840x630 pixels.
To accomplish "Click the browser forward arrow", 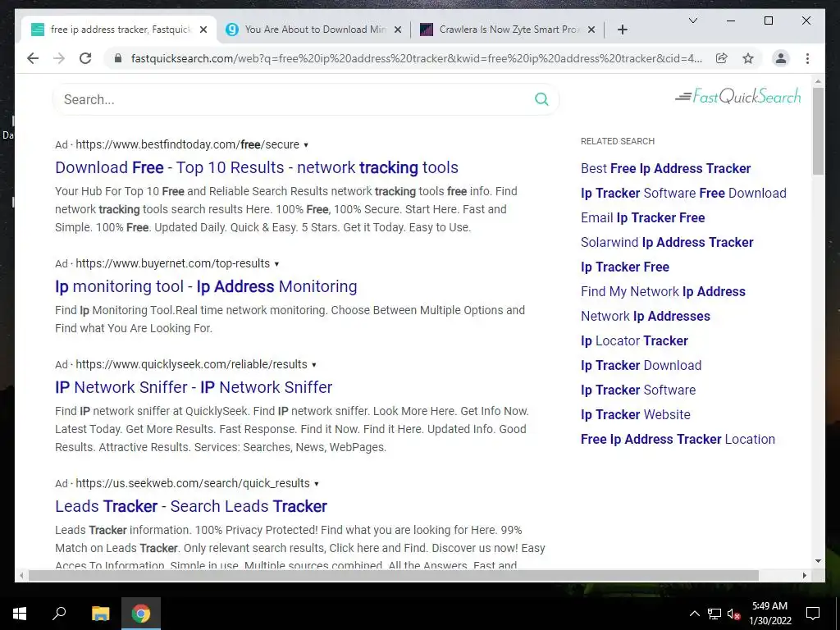I will [x=59, y=58].
